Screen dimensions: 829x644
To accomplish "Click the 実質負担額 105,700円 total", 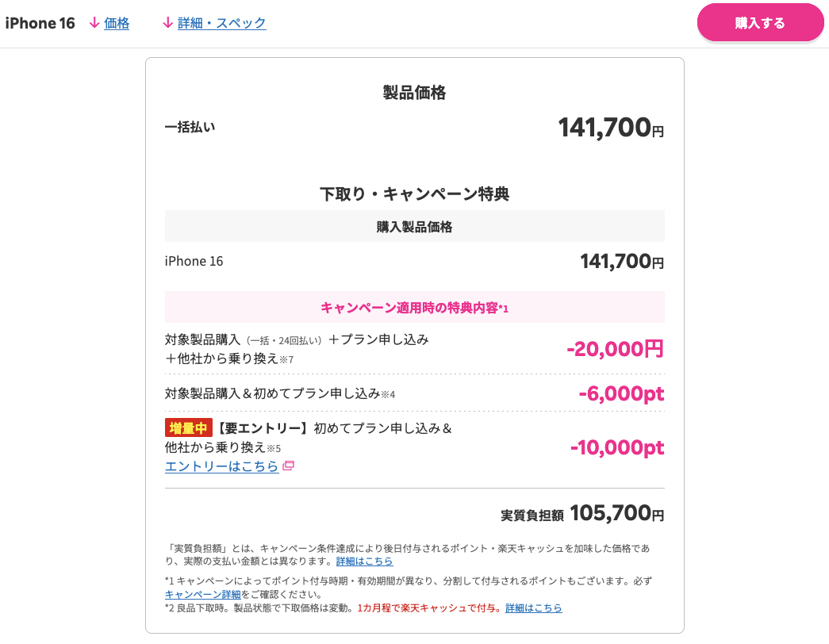I will pyautogui.click(x=582, y=513).
